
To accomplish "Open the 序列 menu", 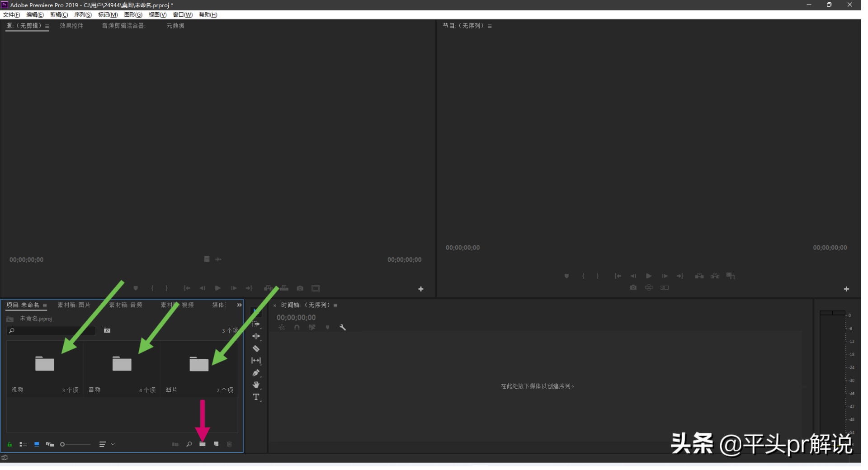I will (84, 15).
